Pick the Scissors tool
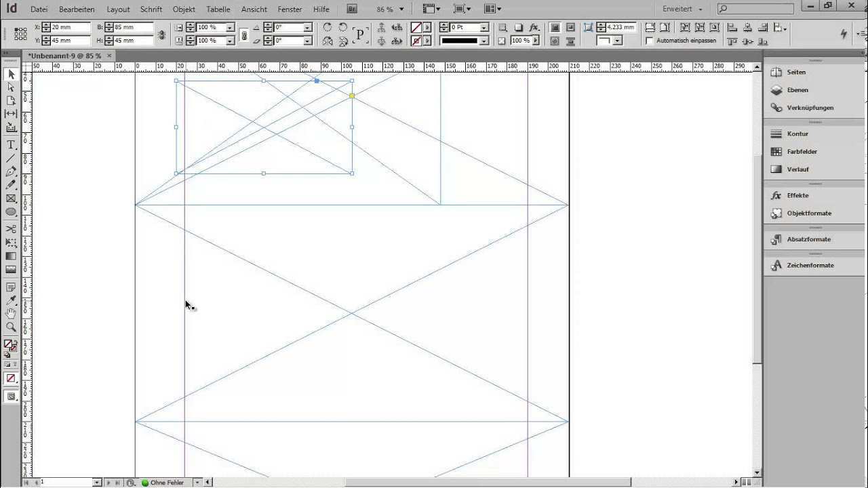The width and height of the screenshot is (868, 488). 11,228
